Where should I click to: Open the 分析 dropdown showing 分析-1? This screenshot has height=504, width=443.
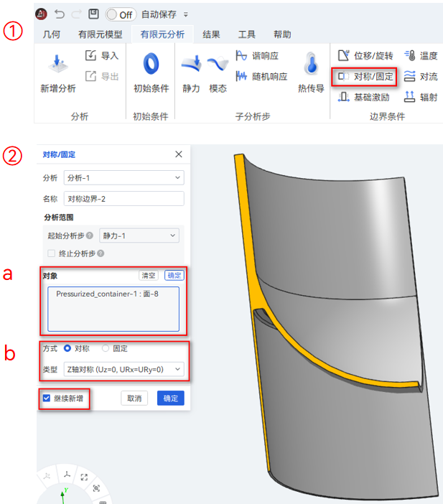123,178
